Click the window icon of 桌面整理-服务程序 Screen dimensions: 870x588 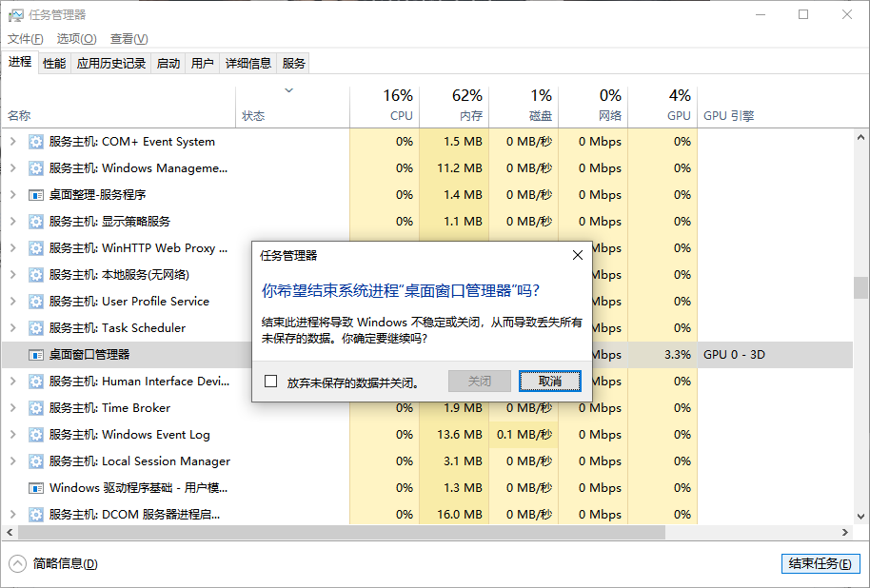(36, 195)
